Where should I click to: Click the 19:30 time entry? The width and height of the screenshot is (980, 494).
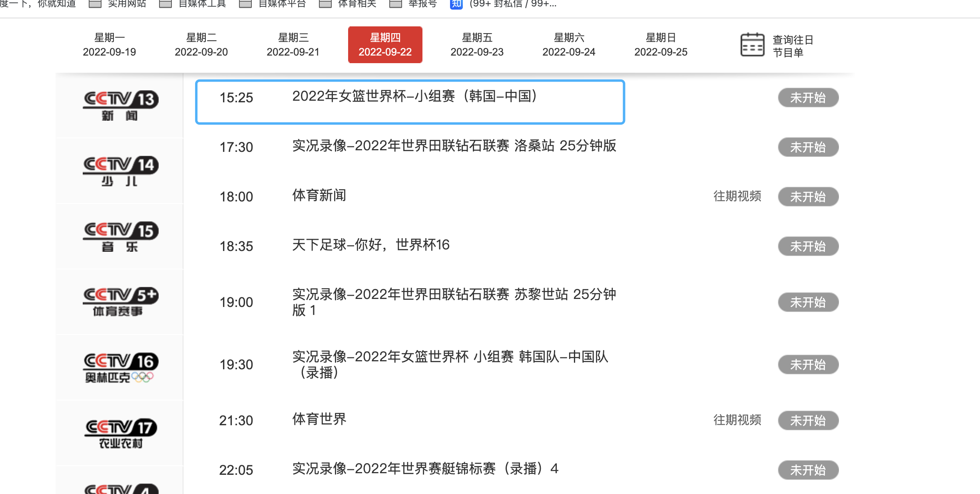coord(236,365)
